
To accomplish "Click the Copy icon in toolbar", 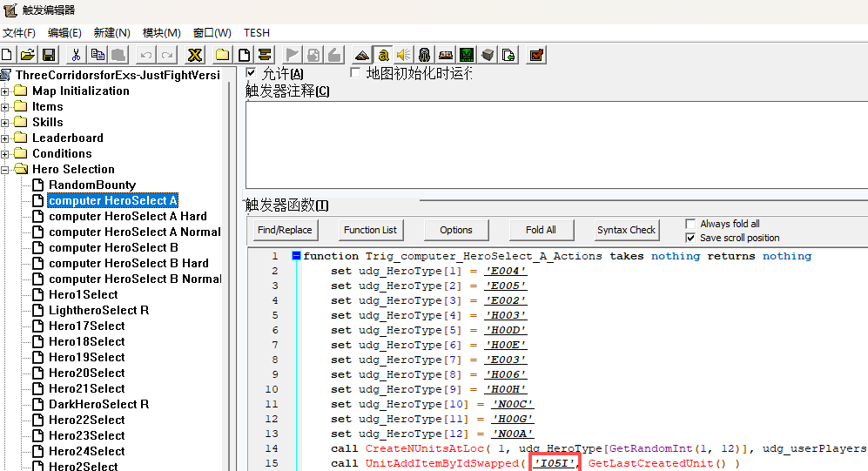I will click(x=98, y=55).
